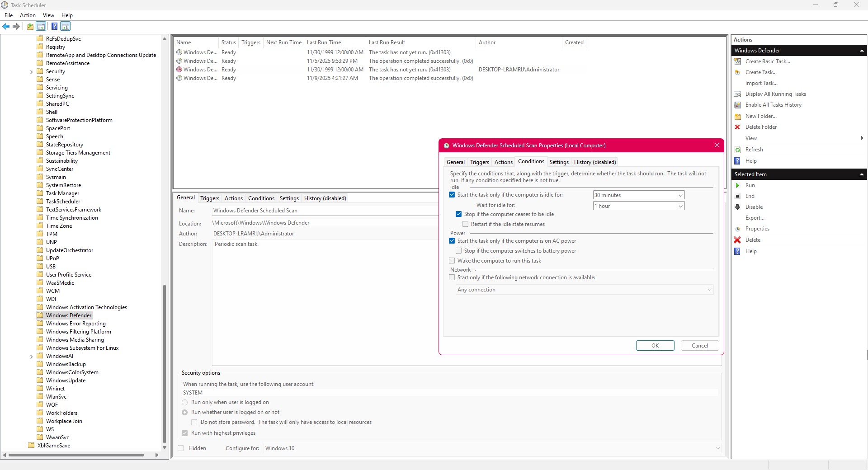The image size is (868, 470).
Task: Click the Disable down-arrow icon
Action: (737, 207)
